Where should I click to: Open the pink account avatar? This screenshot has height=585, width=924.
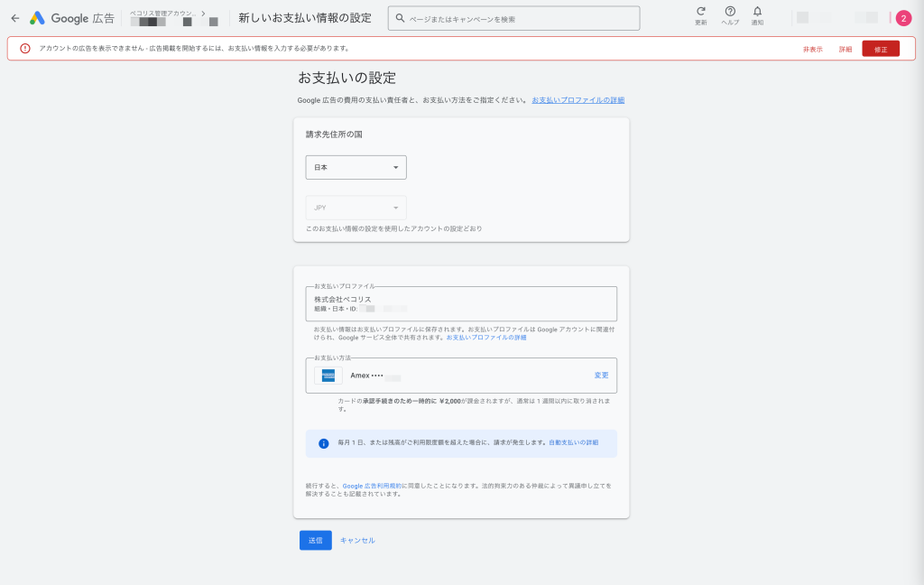point(903,18)
